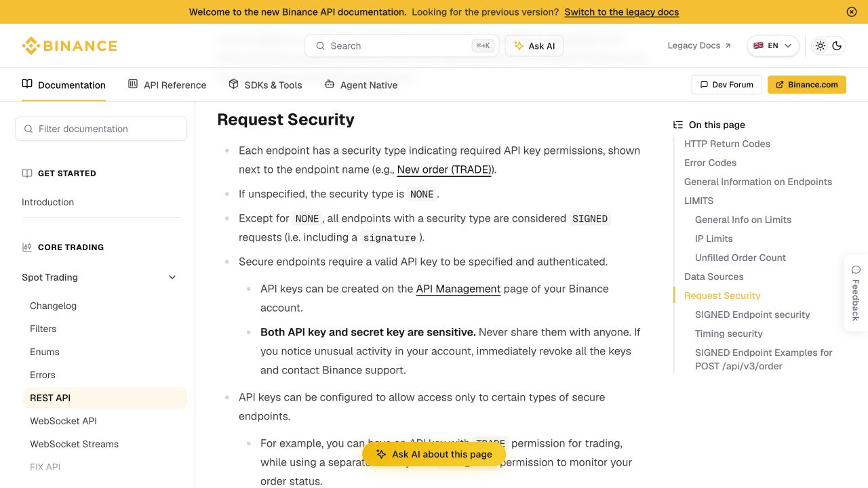The height and width of the screenshot is (488, 868).
Task: Open Filters in sidebar
Action: 43,329
